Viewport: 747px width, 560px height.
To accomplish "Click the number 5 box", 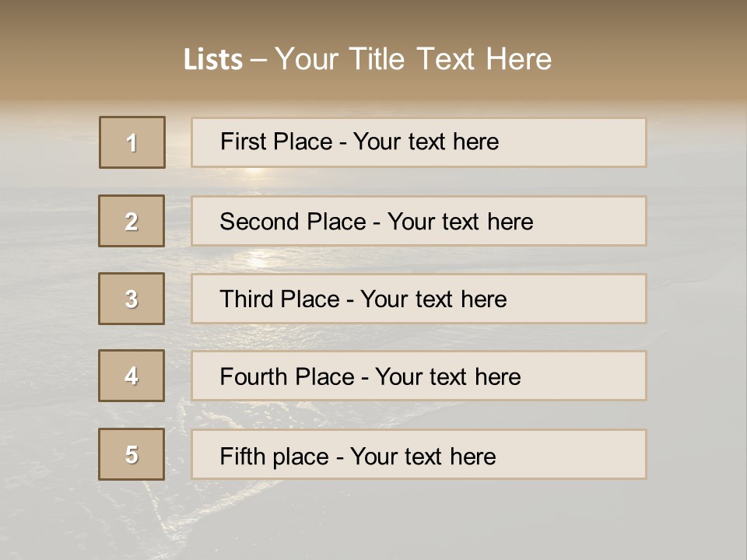I will click(x=132, y=454).
